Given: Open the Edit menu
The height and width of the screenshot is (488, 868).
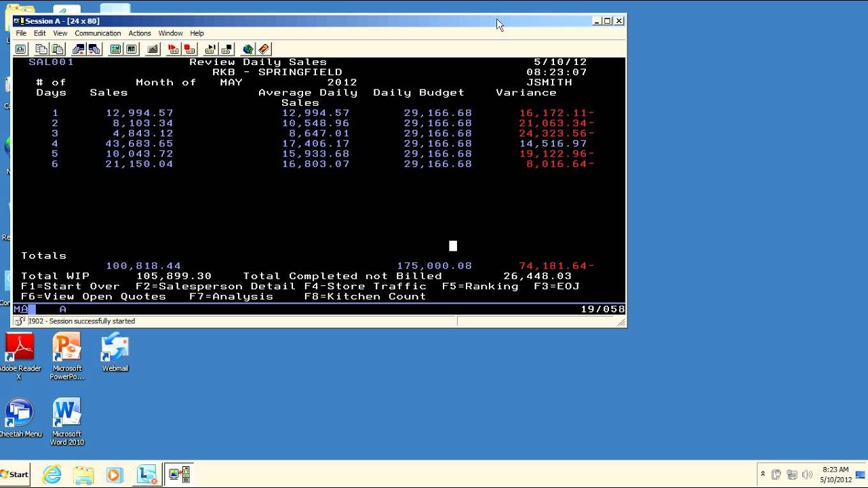Looking at the screenshot, I should coord(40,33).
